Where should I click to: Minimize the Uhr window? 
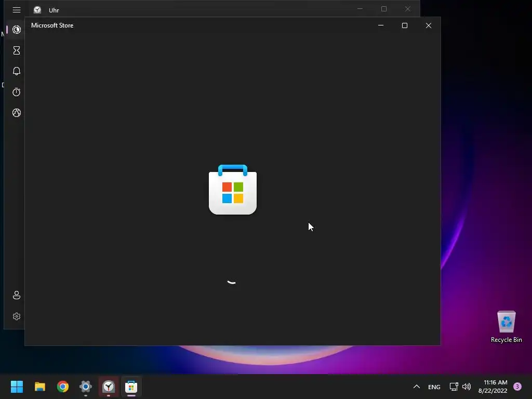point(360,9)
